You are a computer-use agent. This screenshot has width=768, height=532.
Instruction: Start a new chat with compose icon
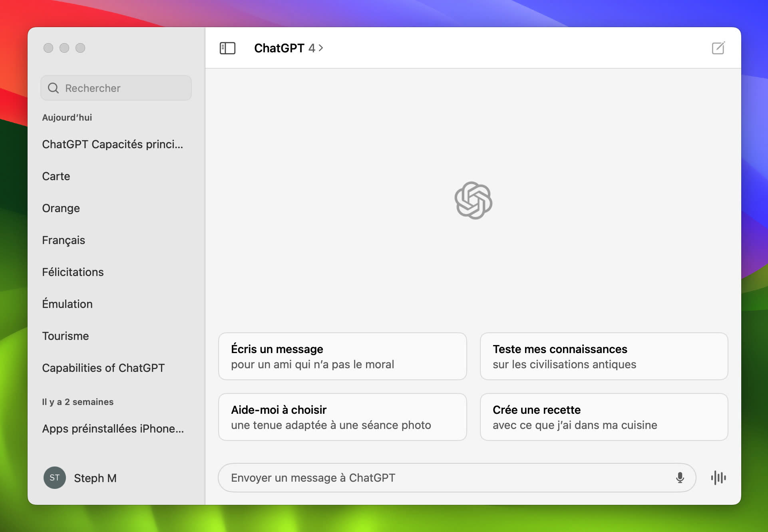pyautogui.click(x=718, y=48)
